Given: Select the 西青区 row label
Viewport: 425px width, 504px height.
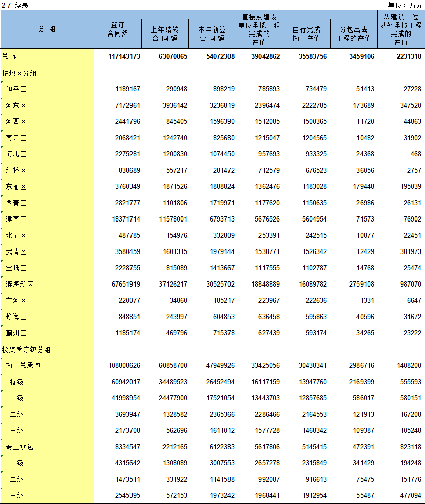Looking at the screenshot, I should click(16, 203).
